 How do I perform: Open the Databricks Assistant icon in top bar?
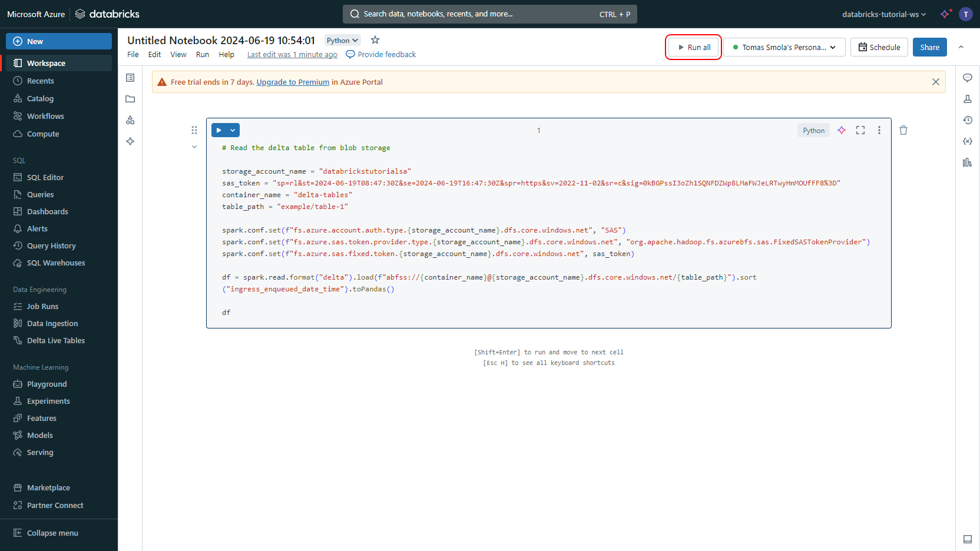coord(946,14)
